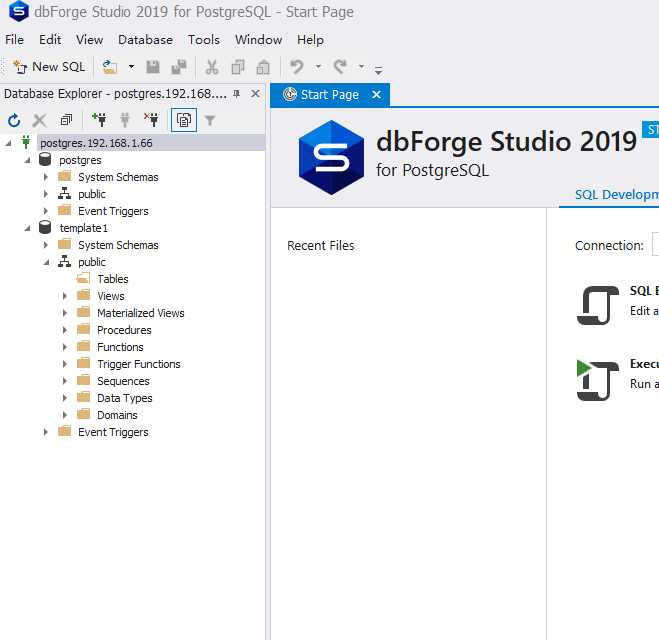Viewport: 659px width, 640px height.
Task: Open the Undo history dropdown arrow
Action: click(318, 66)
